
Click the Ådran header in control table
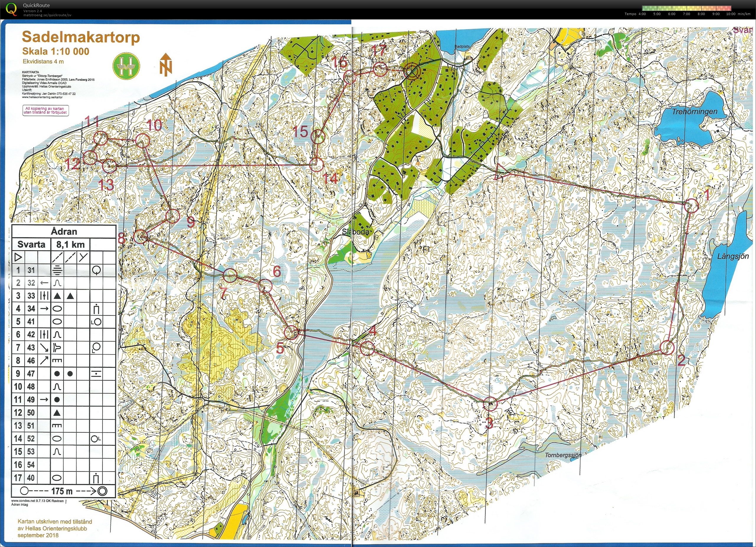[64, 231]
